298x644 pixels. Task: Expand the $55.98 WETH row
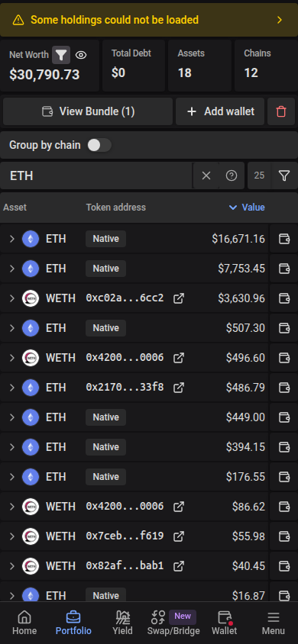(x=12, y=536)
